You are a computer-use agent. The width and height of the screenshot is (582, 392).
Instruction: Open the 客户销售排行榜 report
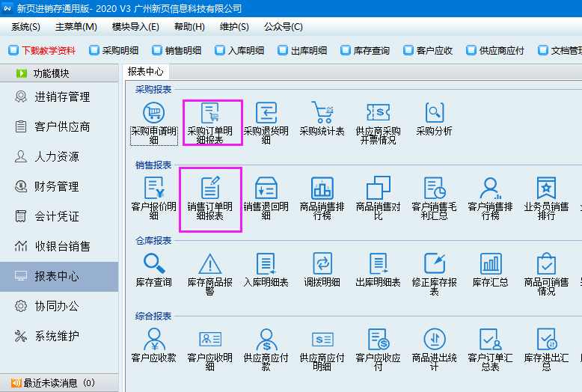click(x=490, y=198)
